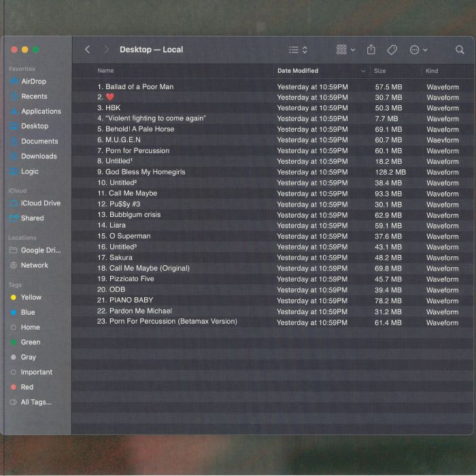The image size is (476, 476).
Task: Select Desktop in the sidebar
Action: [29, 126]
